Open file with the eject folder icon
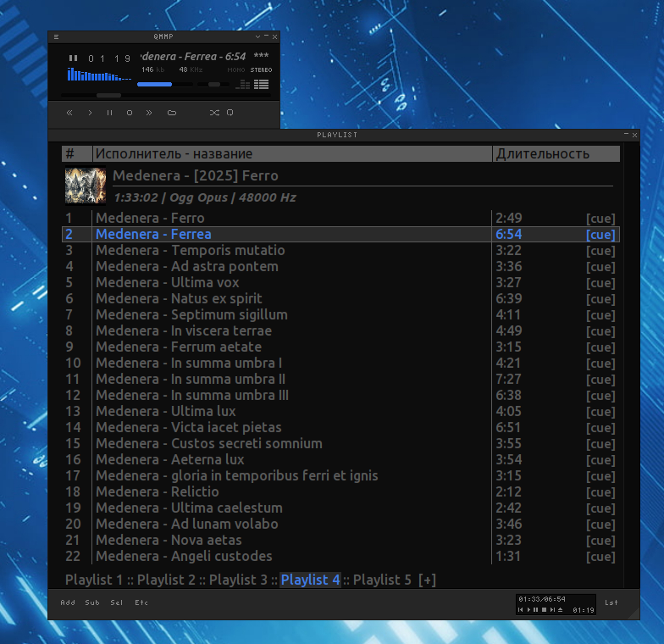The width and height of the screenshot is (664, 644). tap(171, 113)
